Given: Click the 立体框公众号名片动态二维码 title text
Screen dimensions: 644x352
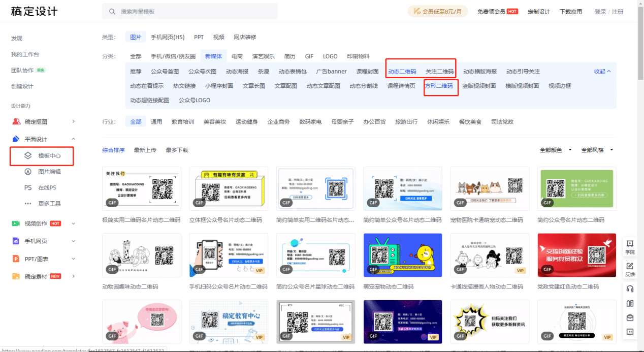Looking at the screenshot, I should click(x=226, y=220).
